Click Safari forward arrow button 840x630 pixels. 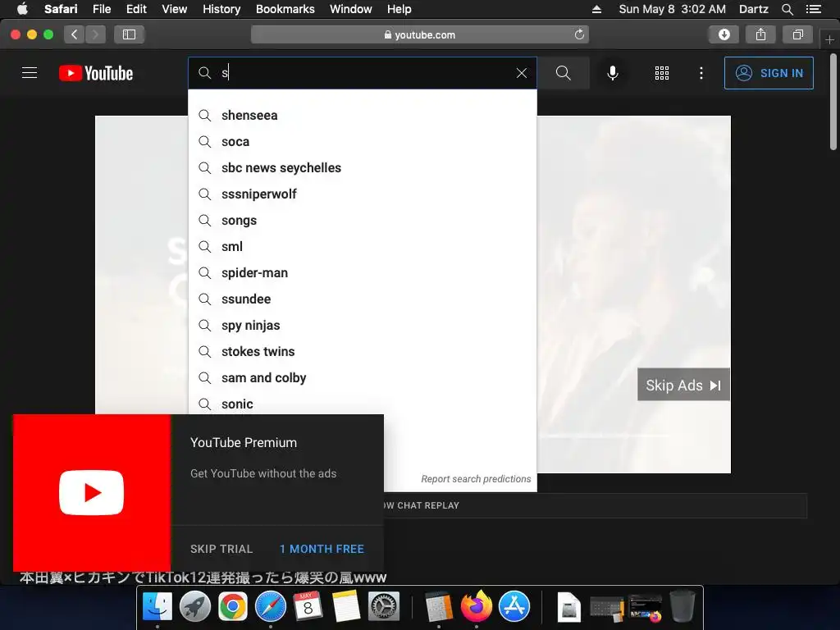[95, 34]
